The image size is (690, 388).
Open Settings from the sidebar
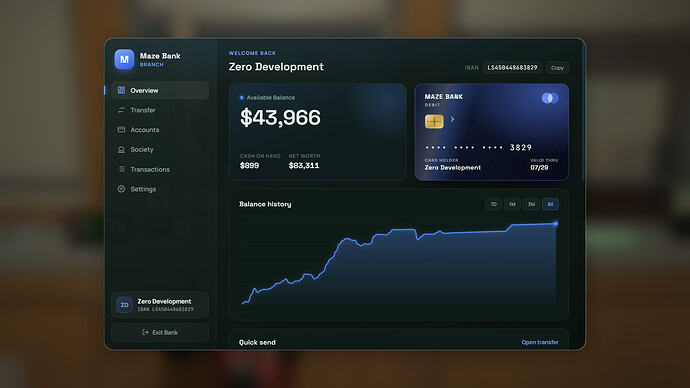(x=160, y=189)
